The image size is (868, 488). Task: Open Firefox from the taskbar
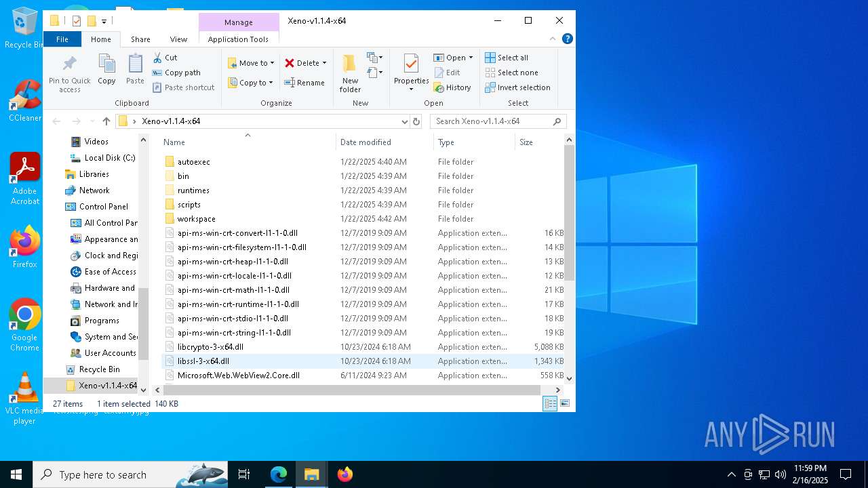point(345,474)
